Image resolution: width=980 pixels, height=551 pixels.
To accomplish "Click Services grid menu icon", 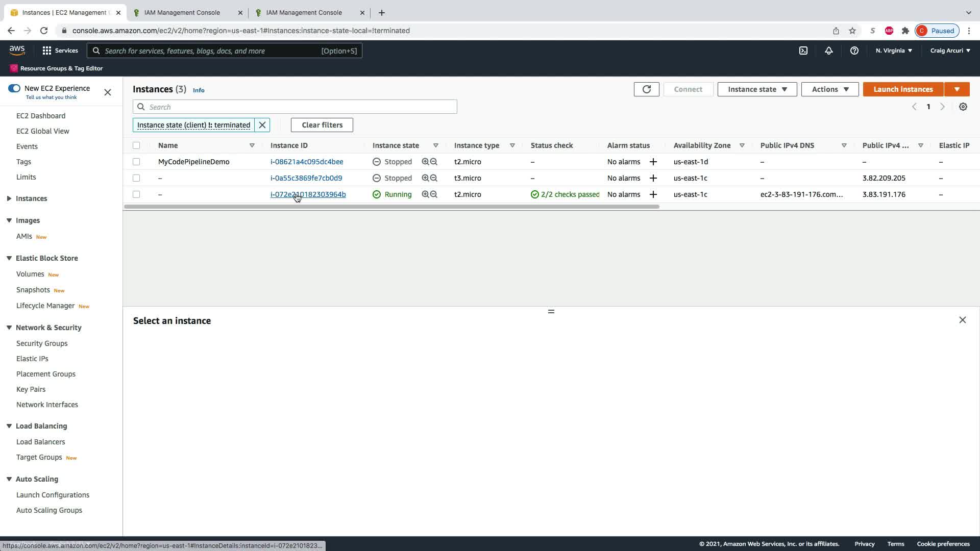I will (x=47, y=51).
